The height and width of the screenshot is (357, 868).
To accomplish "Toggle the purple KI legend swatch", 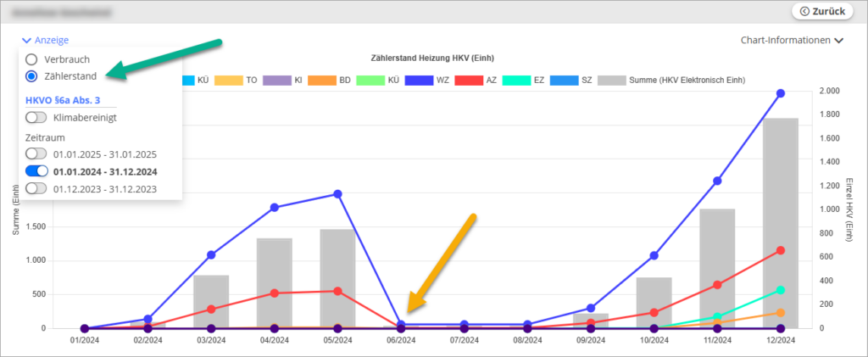I will click(x=277, y=81).
